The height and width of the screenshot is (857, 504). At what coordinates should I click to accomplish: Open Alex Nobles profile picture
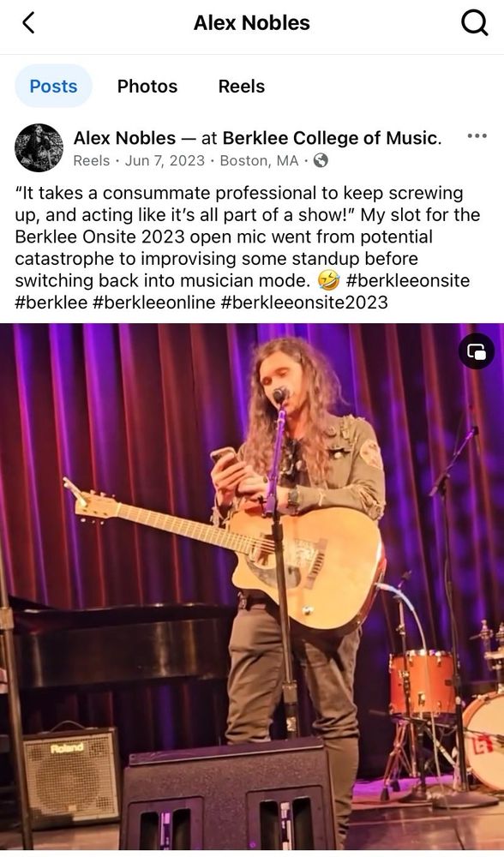point(39,147)
